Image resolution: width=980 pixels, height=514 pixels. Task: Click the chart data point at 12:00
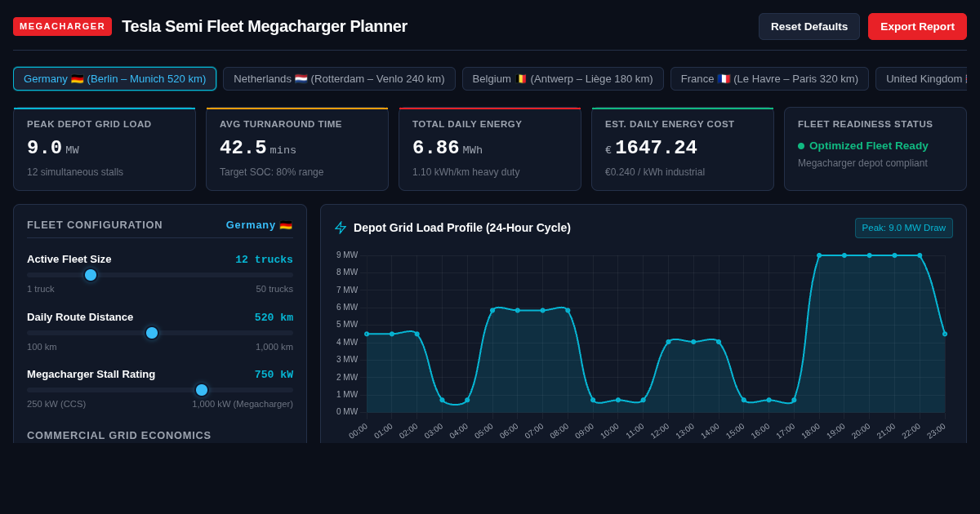668,342
